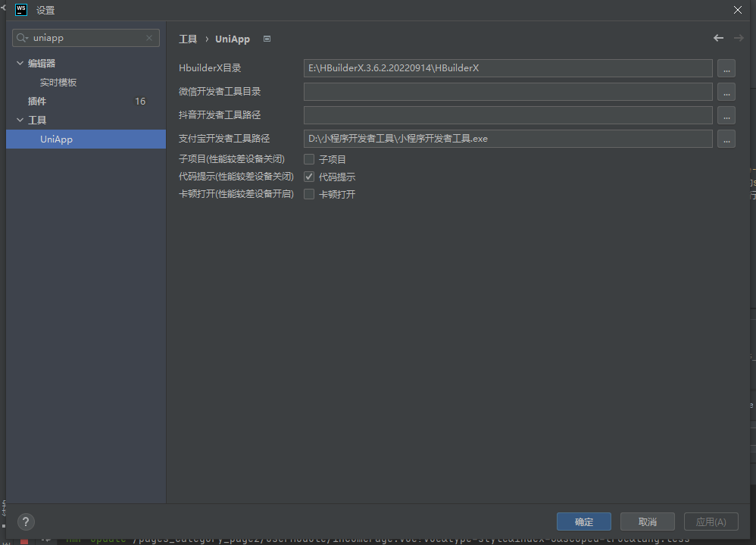756x545 pixels.
Task: Click the search magnifier icon in settings
Action: pos(23,38)
